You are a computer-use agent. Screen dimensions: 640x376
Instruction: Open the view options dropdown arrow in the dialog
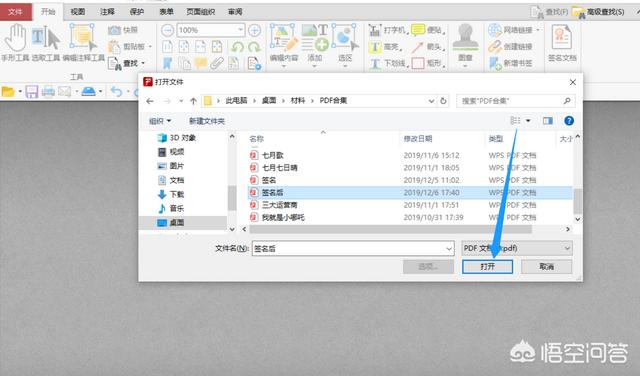(528, 121)
